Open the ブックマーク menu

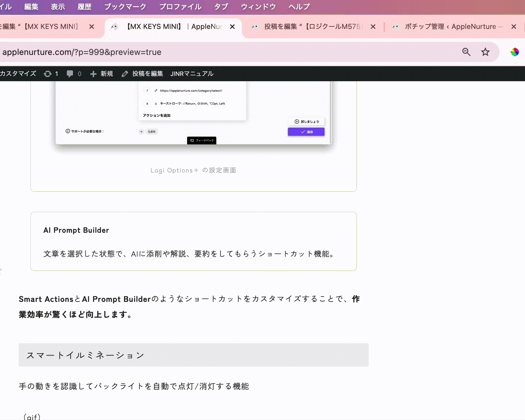(125, 7)
